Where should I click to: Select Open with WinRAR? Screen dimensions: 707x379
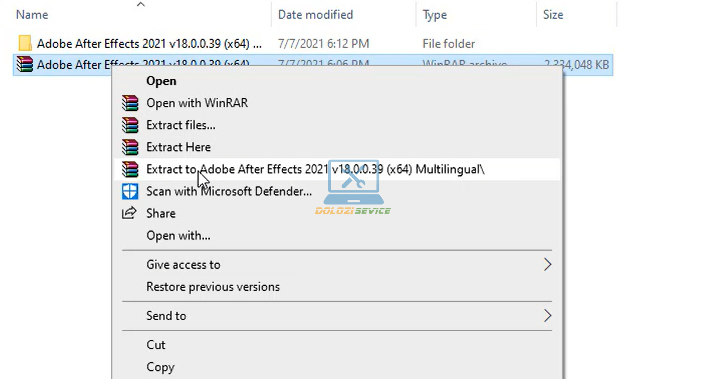pyautogui.click(x=197, y=103)
